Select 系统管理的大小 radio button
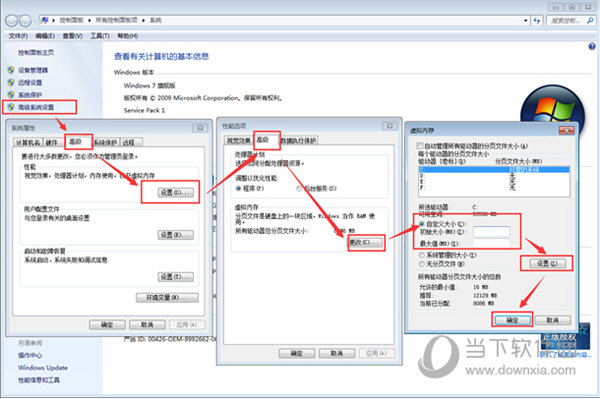Viewport: 600px width, 399px height. point(422,255)
